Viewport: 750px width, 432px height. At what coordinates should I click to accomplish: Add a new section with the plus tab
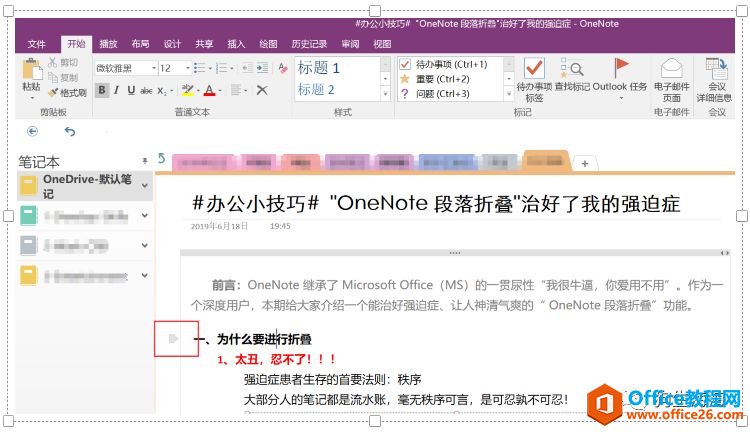585,164
